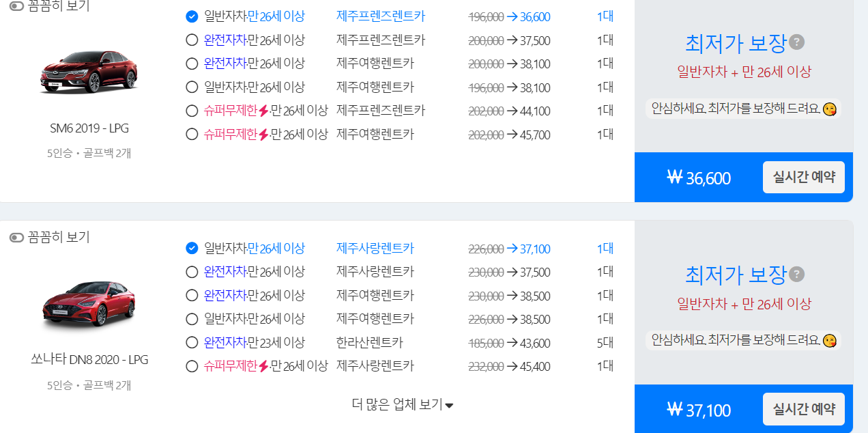This screenshot has height=433, width=868.
Task: Select 슈퍼무제한 radio for 제주여행렌트카 on SM6
Action: 192,134
